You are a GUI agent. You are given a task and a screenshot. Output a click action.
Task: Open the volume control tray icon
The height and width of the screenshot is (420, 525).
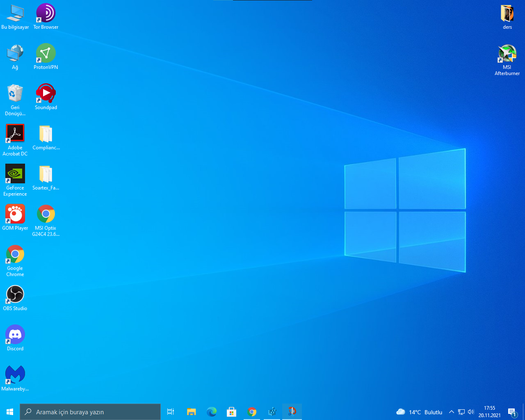471,412
